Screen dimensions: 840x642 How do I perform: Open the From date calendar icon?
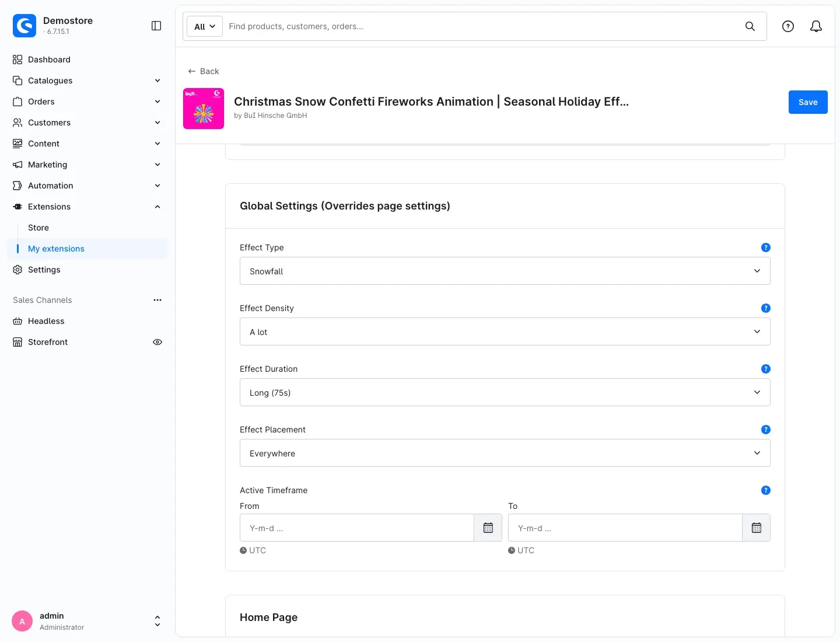pyautogui.click(x=488, y=528)
